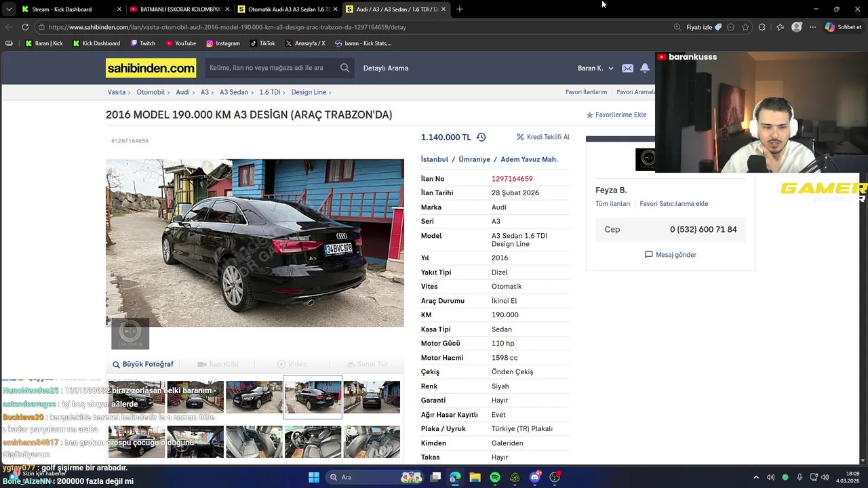This screenshot has height=488, width=868.
Task: Click the Design Line breadcrumb
Action: pyautogui.click(x=309, y=92)
